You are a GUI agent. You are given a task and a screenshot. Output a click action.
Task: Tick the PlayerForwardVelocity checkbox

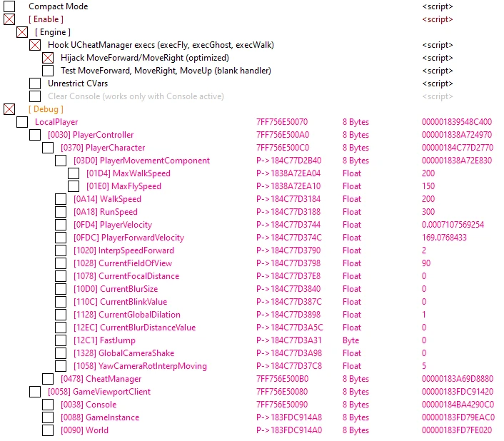(x=61, y=238)
